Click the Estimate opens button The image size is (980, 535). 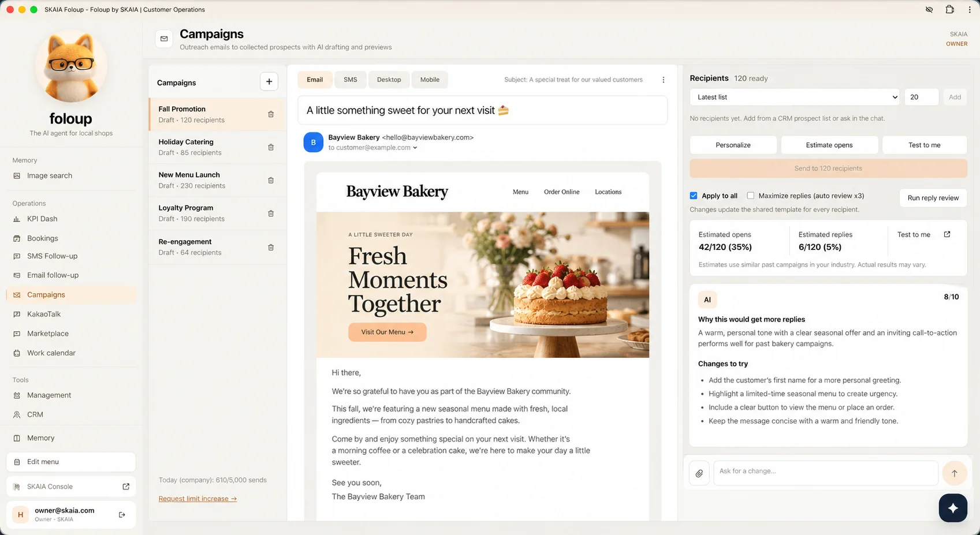tap(829, 145)
